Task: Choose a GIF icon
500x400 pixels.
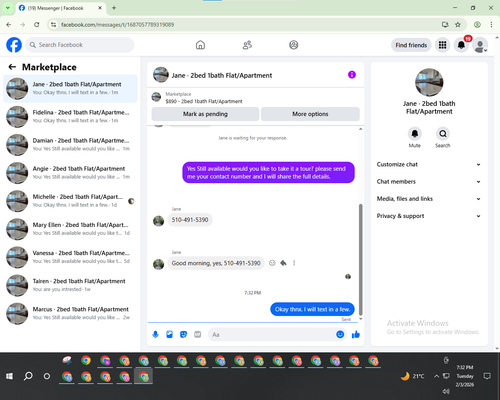Action: pos(198,334)
